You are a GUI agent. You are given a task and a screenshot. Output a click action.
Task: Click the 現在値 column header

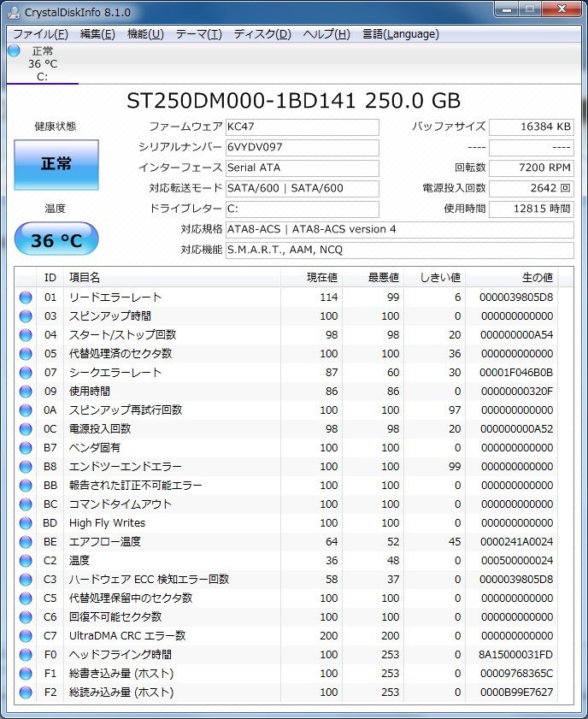click(311, 277)
